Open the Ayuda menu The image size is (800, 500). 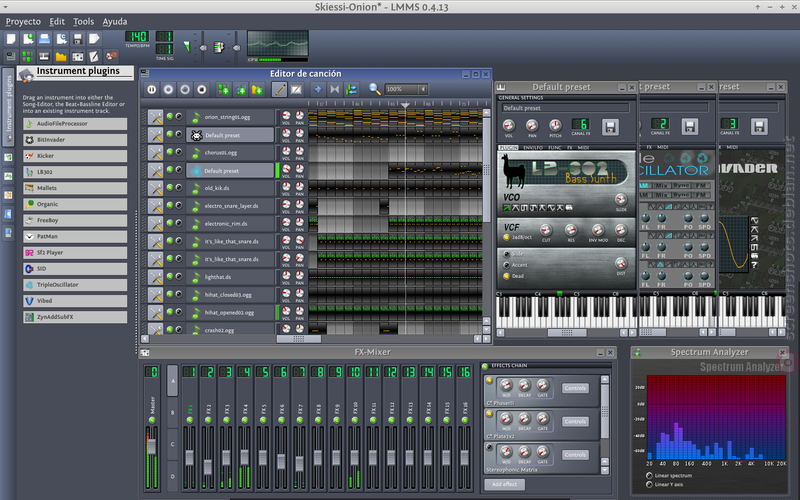click(x=115, y=21)
